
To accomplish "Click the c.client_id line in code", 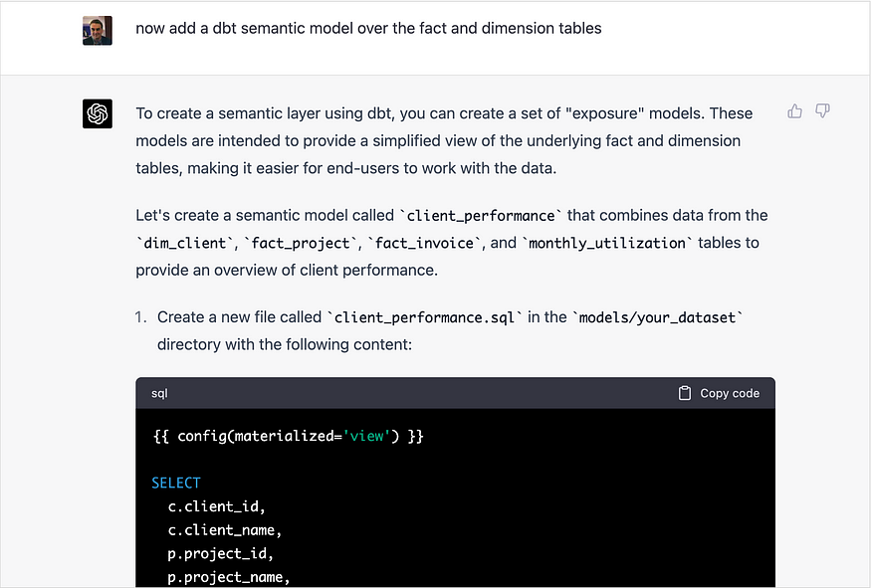I will pos(217,507).
